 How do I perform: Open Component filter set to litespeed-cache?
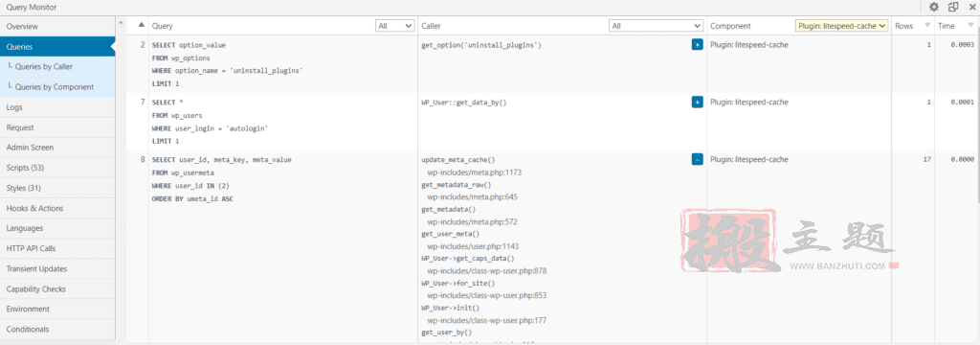tap(842, 26)
